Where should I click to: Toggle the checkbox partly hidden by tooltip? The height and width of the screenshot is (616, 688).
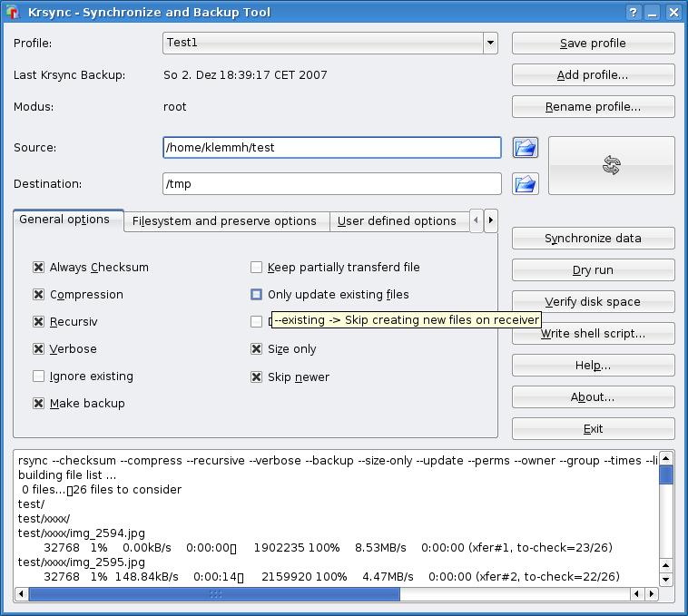coord(256,321)
